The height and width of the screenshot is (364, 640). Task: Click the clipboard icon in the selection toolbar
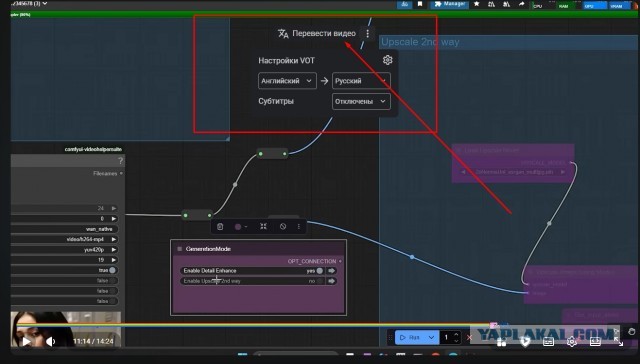220,226
